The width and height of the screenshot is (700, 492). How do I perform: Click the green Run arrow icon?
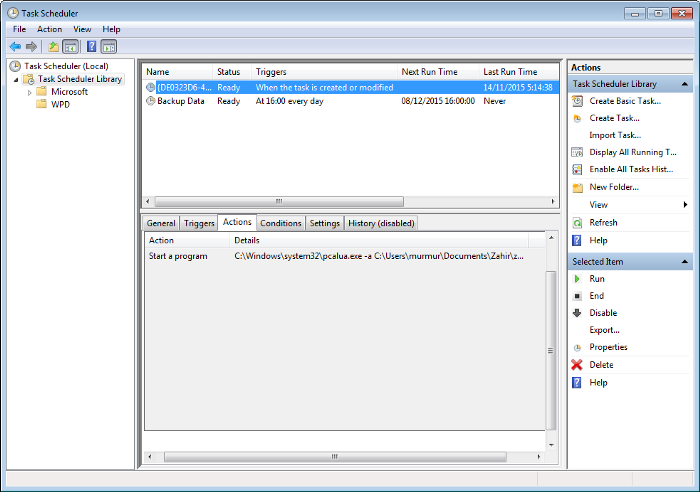[577, 279]
